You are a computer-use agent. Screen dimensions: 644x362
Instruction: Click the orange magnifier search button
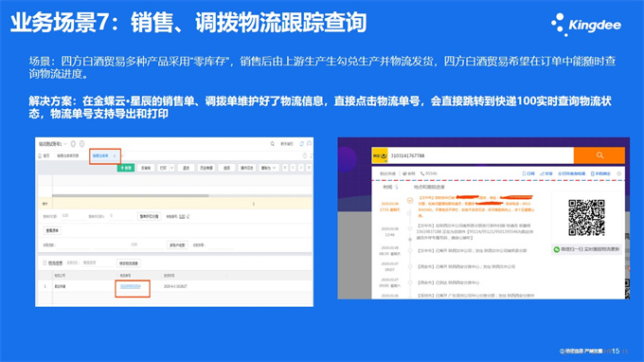click(599, 155)
